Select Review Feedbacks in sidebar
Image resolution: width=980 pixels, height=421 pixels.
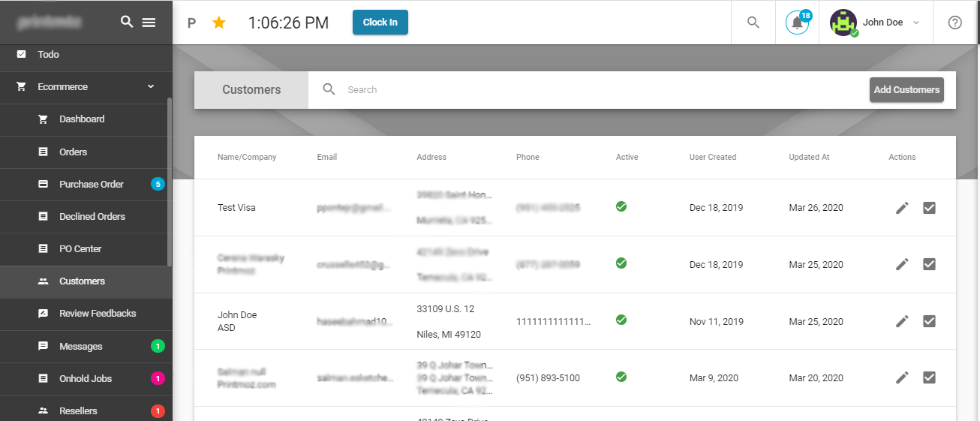pos(98,314)
